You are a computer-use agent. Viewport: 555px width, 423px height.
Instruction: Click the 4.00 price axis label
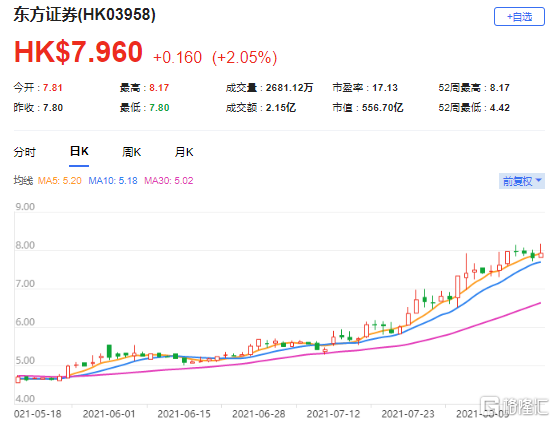25,399
